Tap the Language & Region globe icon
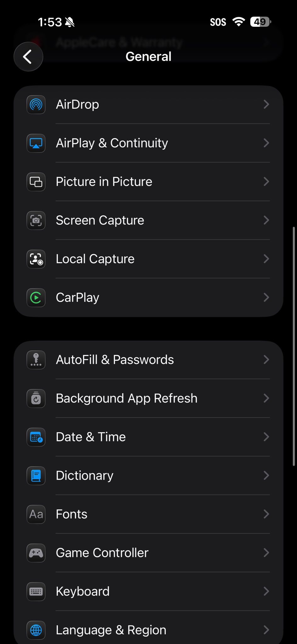The width and height of the screenshot is (297, 644). coord(36,630)
